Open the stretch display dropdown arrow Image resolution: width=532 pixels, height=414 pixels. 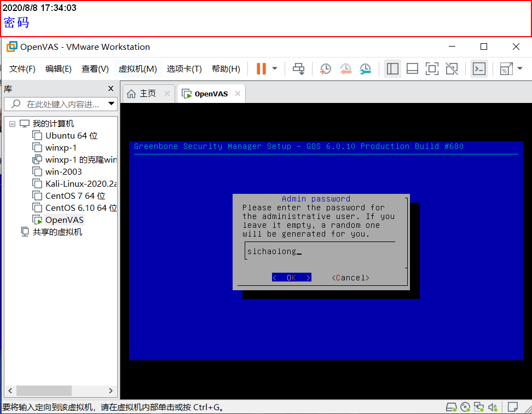click(520, 68)
